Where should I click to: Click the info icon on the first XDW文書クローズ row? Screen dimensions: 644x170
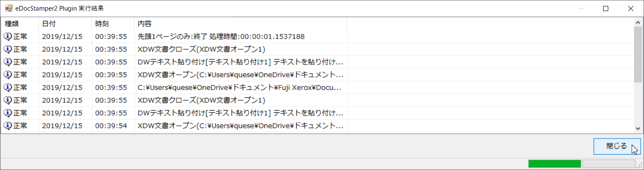(8, 49)
